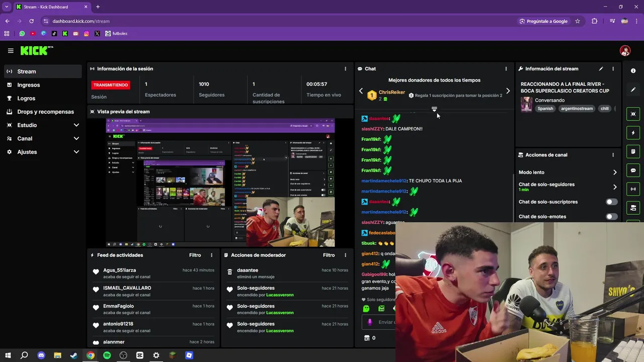Open the user profile avatar at top right
The width and height of the screenshot is (644, 362).
pos(625,51)
